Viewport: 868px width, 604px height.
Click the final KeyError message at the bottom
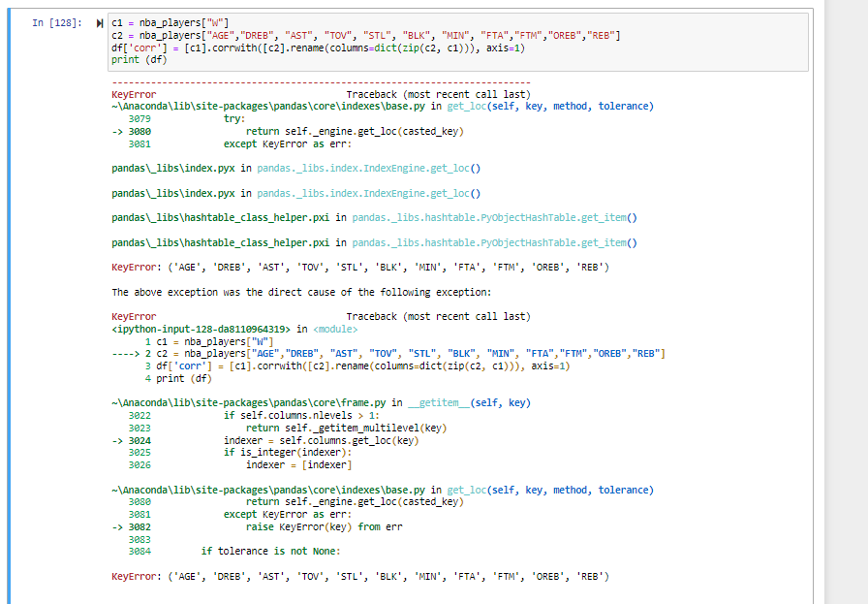tap(360, 576)
